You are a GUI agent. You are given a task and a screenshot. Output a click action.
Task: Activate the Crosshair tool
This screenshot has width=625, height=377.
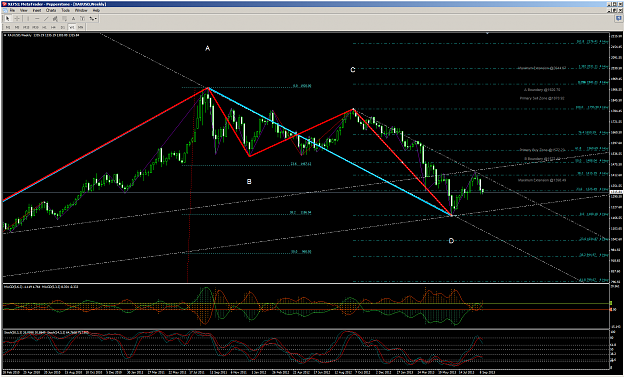(17, 19)
